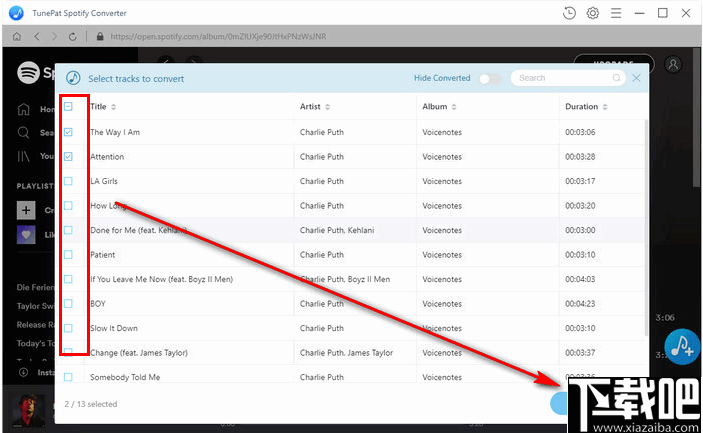
Task: Open the settings gear in title bar
Action: pos(592,13)
